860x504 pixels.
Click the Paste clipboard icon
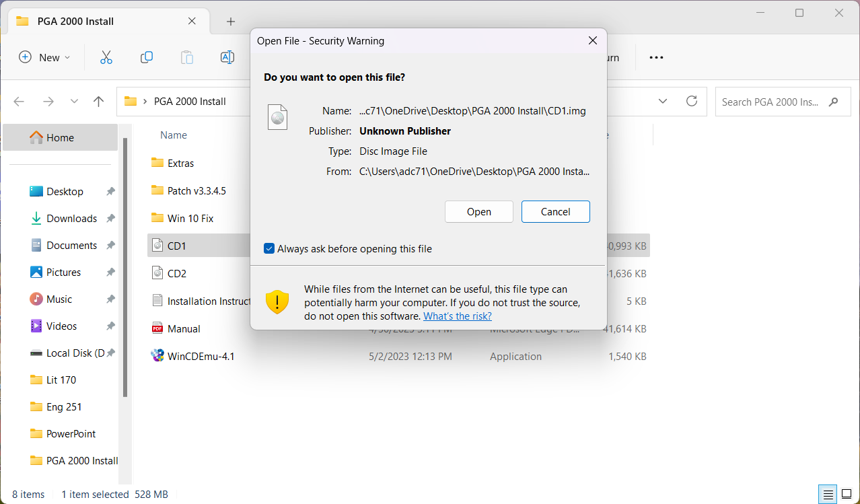186,57
